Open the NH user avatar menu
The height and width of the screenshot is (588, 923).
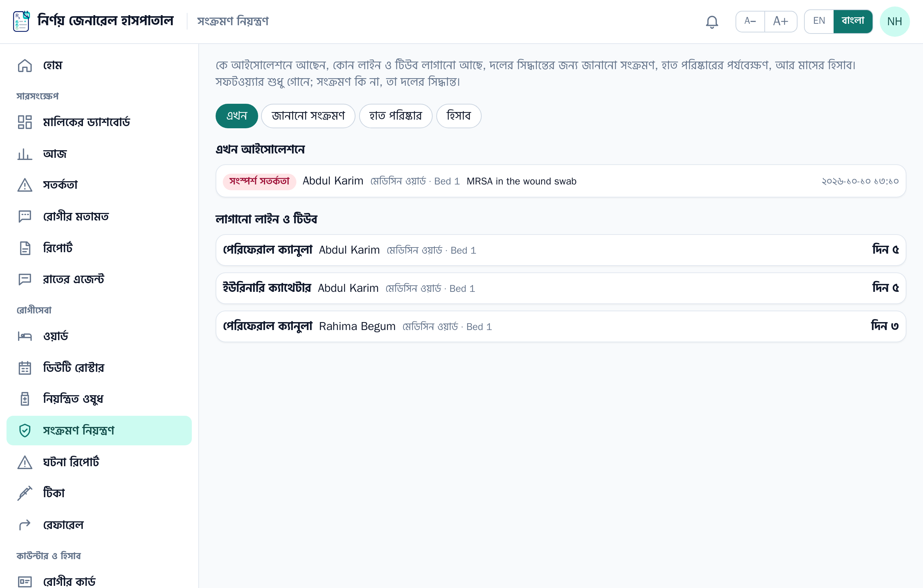coord(894,22)
